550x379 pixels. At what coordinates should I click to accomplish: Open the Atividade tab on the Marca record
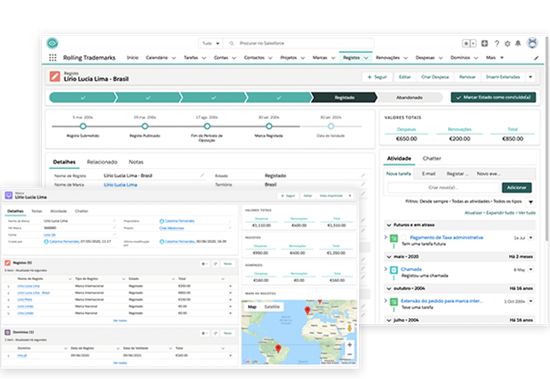[x=58, y=211]
